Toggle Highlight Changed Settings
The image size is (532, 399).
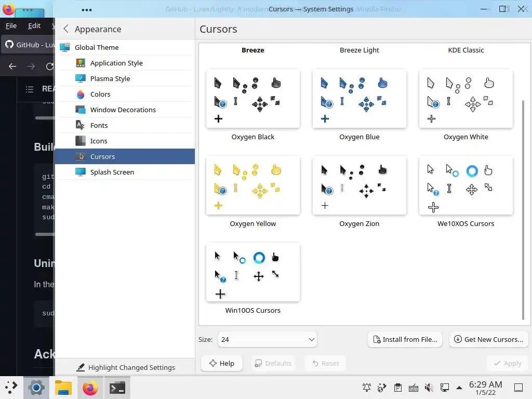[x=126, y=367]
